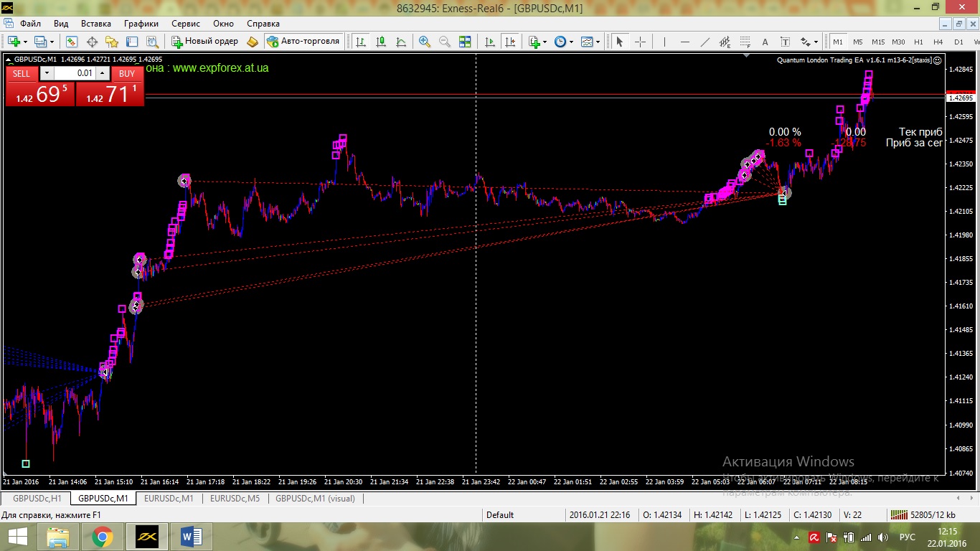Click the Новый ордер button
980x551 pixels.
204,42
